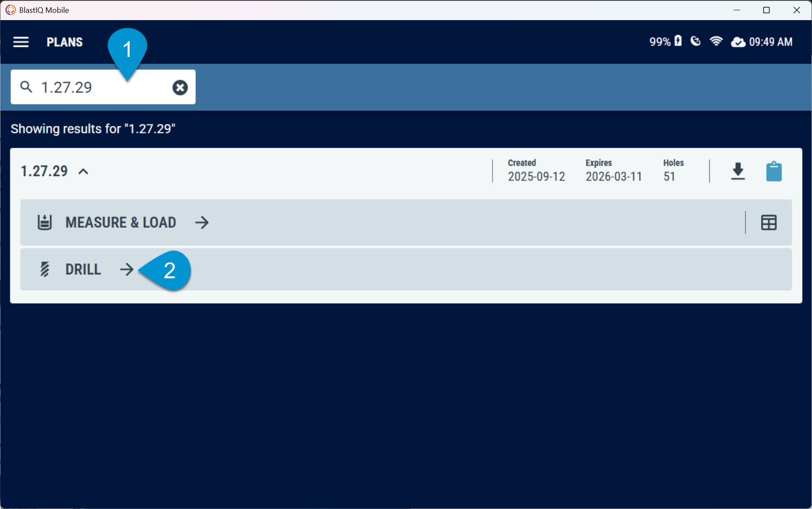Click the Wi-Fi signal icon
The width and height of the screenshot is (812, 509).
coord(716,41)
